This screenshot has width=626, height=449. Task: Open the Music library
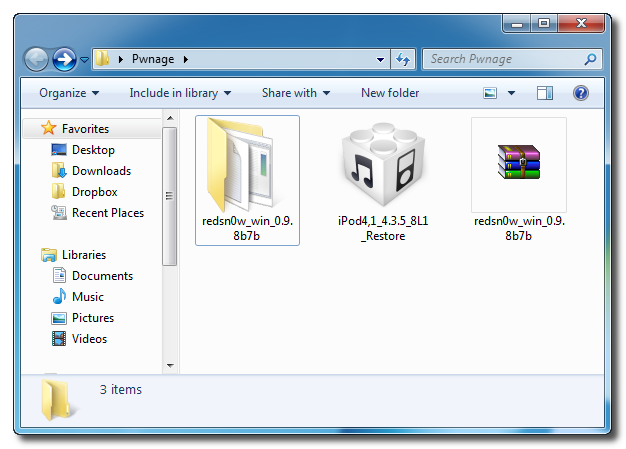(x=88, y=297)
